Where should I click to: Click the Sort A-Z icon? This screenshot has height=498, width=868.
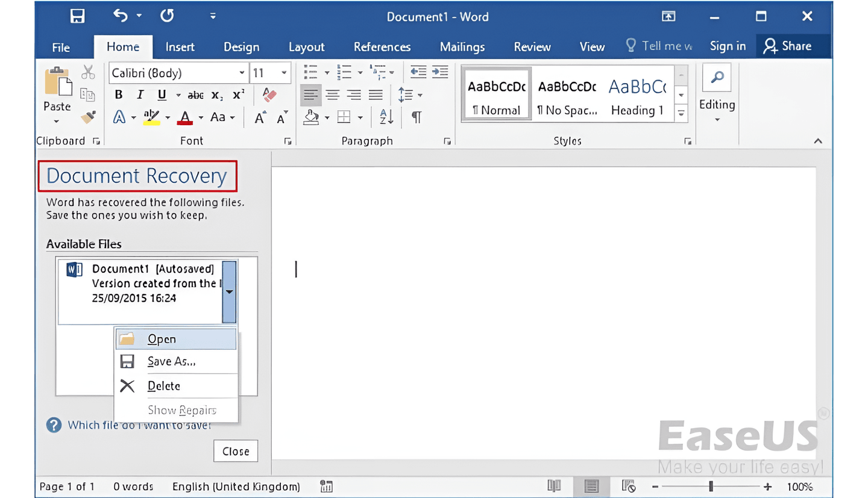[386, 117]
